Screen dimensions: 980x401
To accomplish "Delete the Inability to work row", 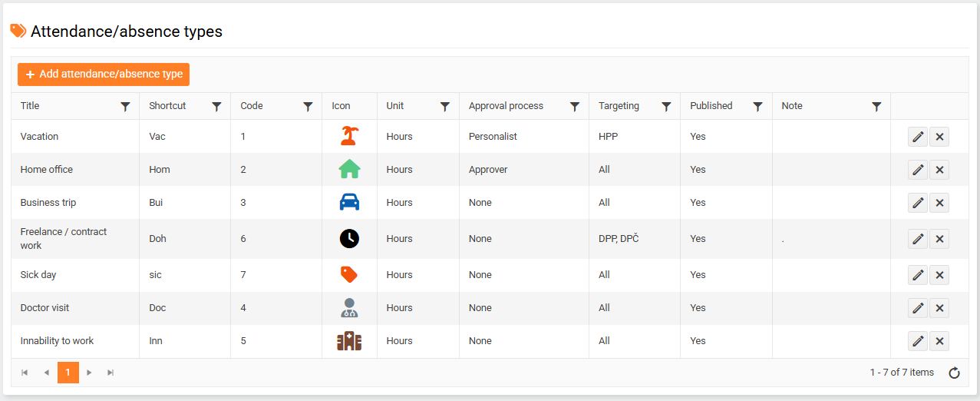I will click(x=939, y=341).
